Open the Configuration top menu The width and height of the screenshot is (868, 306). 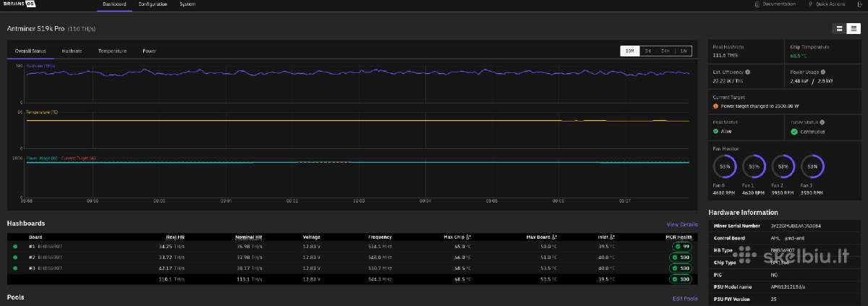click(153, 4)
